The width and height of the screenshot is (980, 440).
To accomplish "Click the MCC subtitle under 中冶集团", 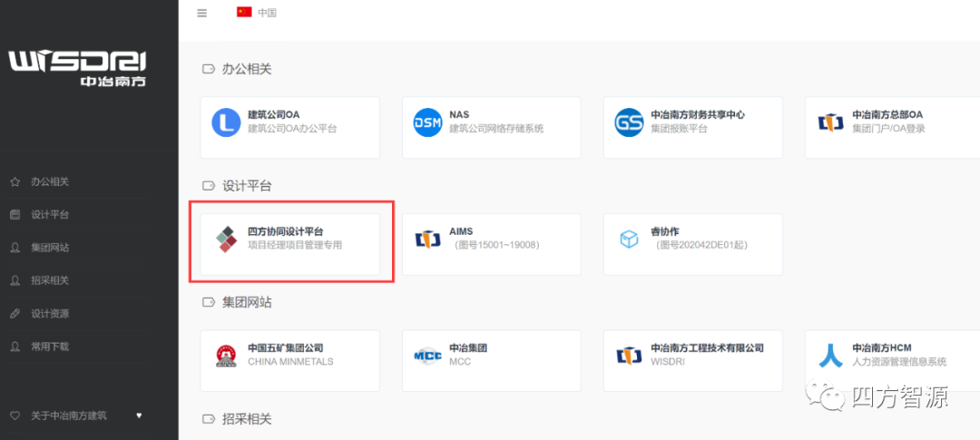I will pyautogui.click(x=460, y=362).
